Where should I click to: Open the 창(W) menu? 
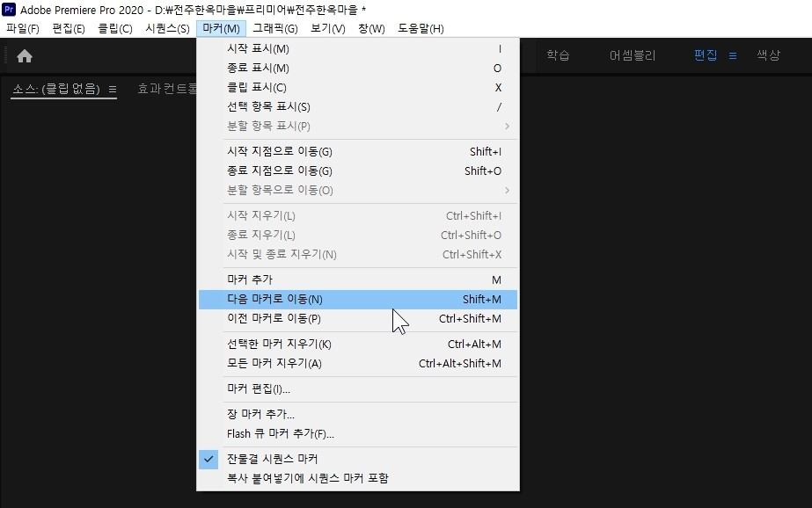click(x=371, y=28)
